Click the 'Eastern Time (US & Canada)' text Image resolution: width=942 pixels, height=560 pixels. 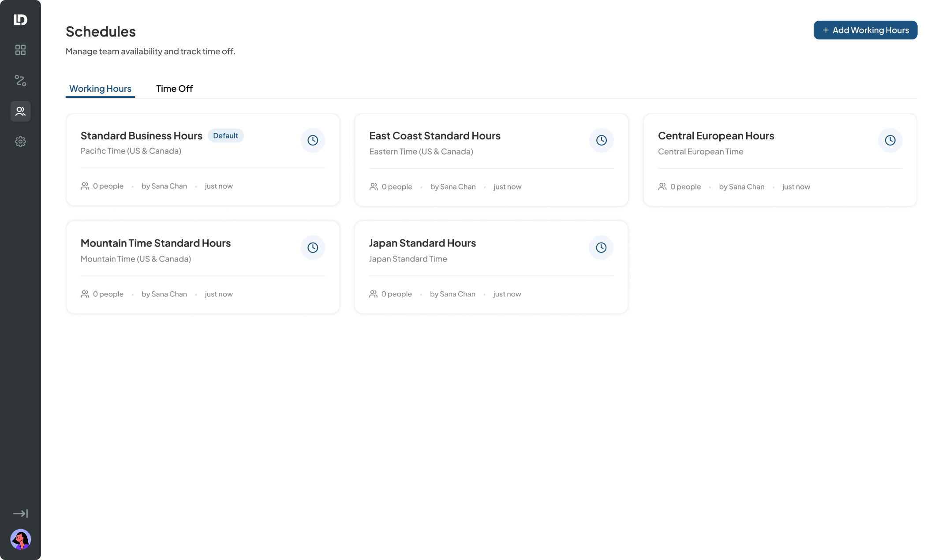421,152
